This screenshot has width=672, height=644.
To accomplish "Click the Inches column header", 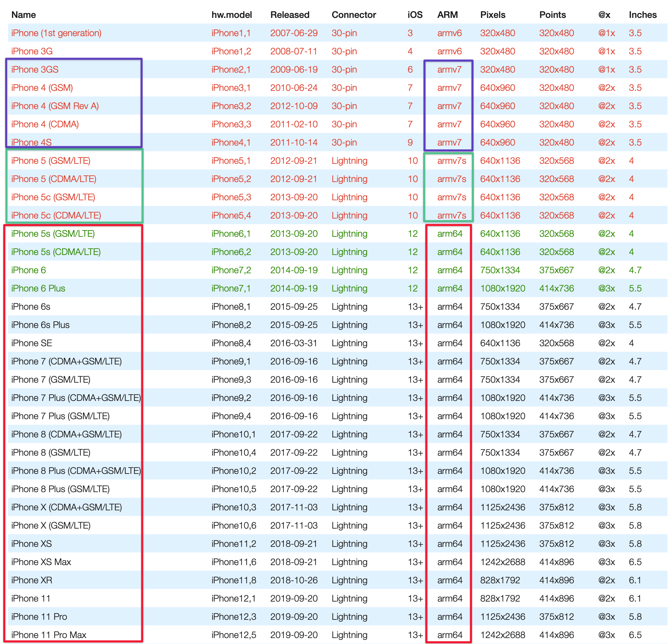I will click(x=643, y=15).
